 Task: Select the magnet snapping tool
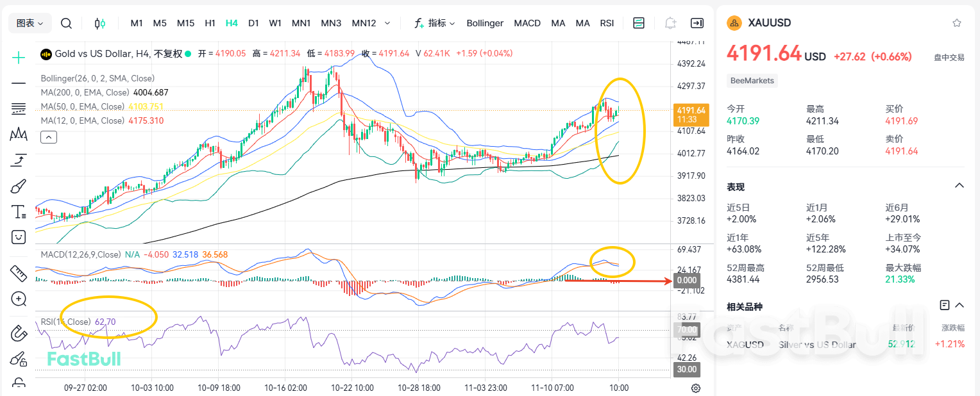pyautogui.click(x=18, y=333)
